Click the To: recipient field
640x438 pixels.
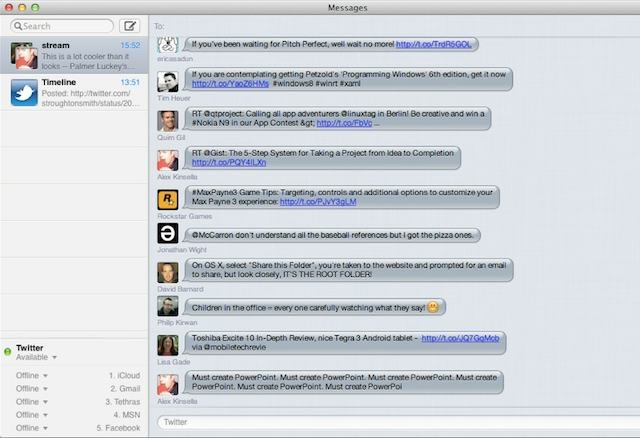click(394, 26)
